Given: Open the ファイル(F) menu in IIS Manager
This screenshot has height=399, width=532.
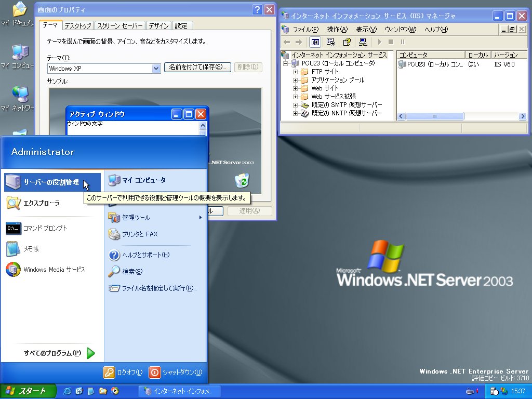Looking at the screenshot, I should coord(305,30).
